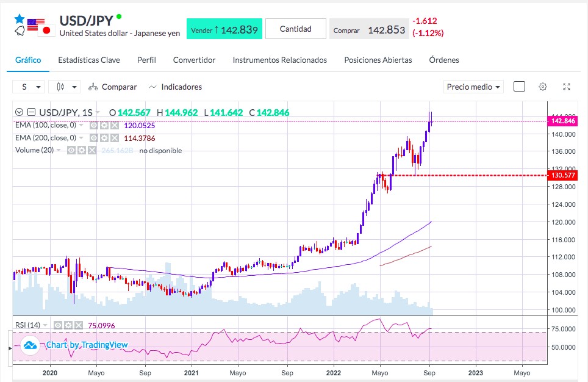This screenshot has height=382, width=588.
Task: Open the Posiciones Abiertas tab
Action: tap(378, 60)
